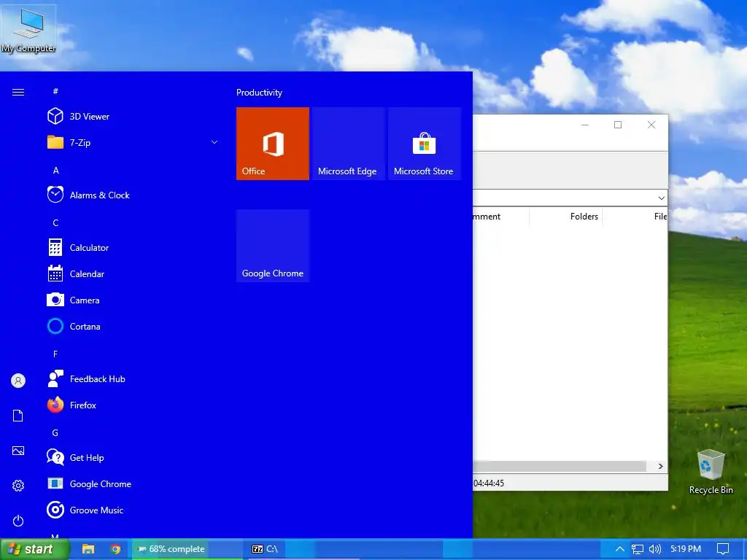
Task: Open the volume control in tray
Action: pyautogui.click(x=655, y=549)
